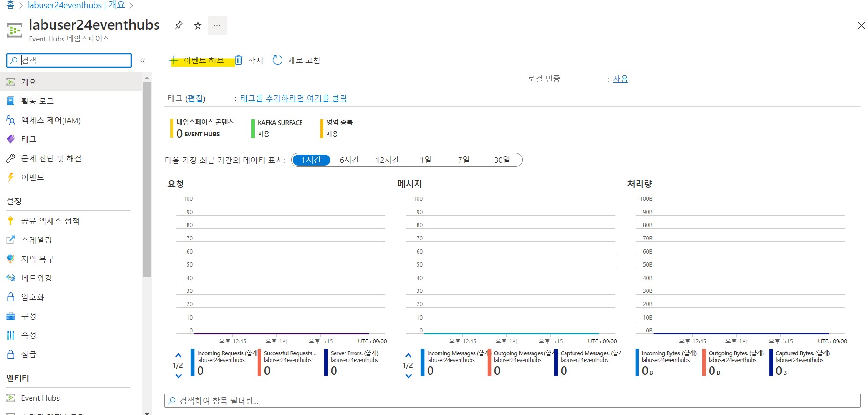Click the 개요 sidebar icon
The image size is (868, 415).
(10, 82)
